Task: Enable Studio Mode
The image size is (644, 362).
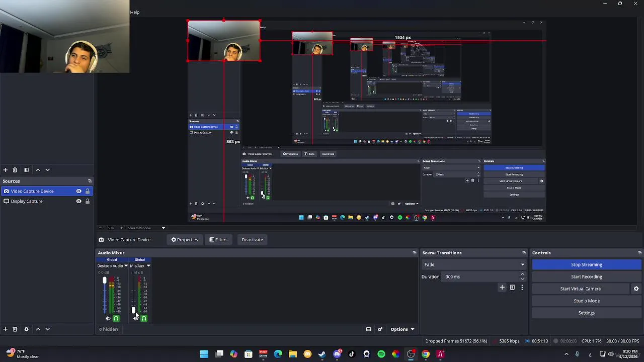Action: (587, 301)
